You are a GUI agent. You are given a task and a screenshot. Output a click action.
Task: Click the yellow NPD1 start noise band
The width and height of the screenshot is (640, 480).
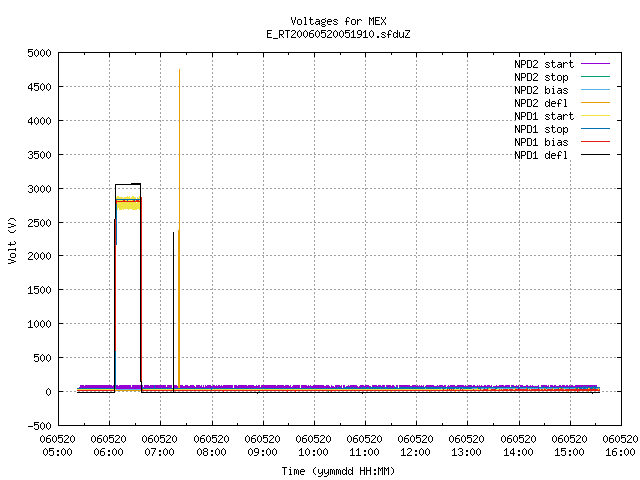pyautogui.click(x=128, y=203)
